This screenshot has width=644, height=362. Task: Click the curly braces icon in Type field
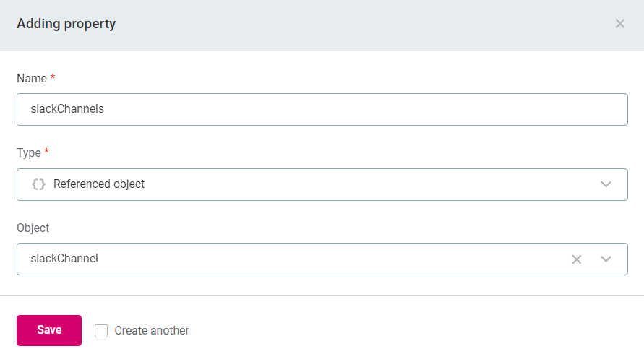coord(38,184)
